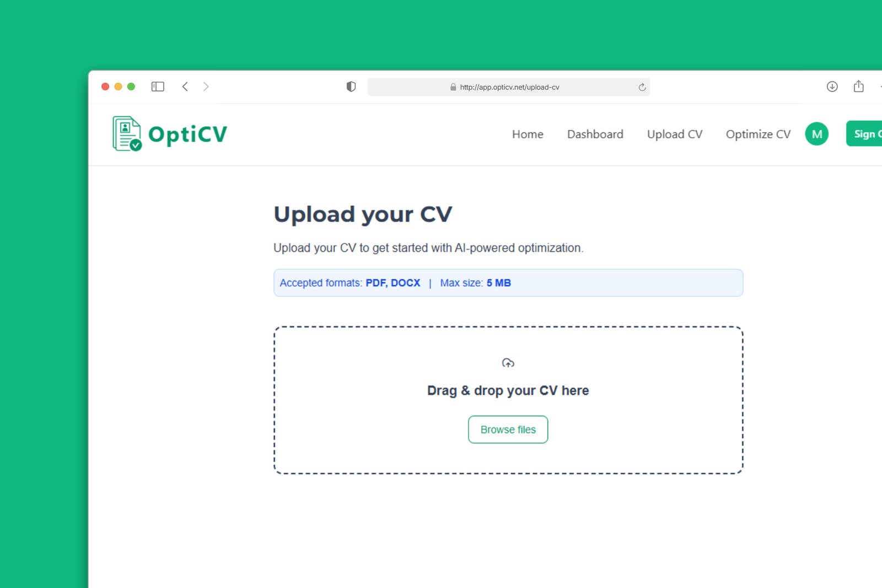The width and height of the screenshot is (882, 588).
Task: Toggle the browser sidebar icon
Action: (x=158, y=87)
